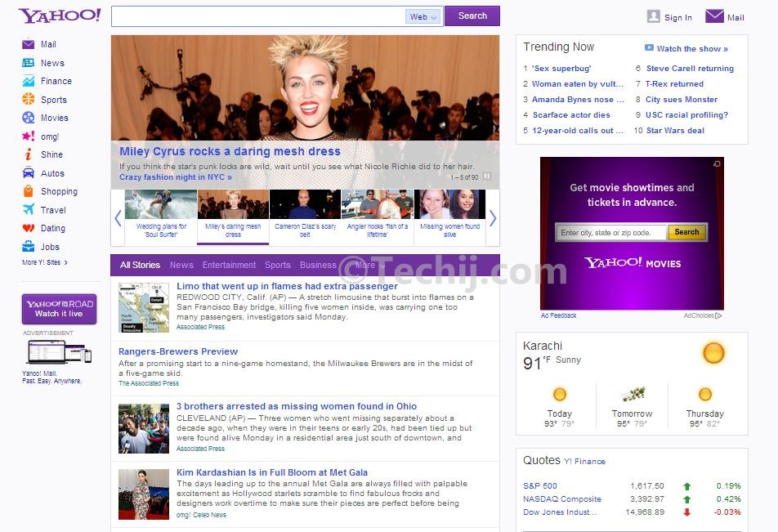Open the Web search type dropdown
Viewport: 778px width, 532px height.
[x=423, y=17]
